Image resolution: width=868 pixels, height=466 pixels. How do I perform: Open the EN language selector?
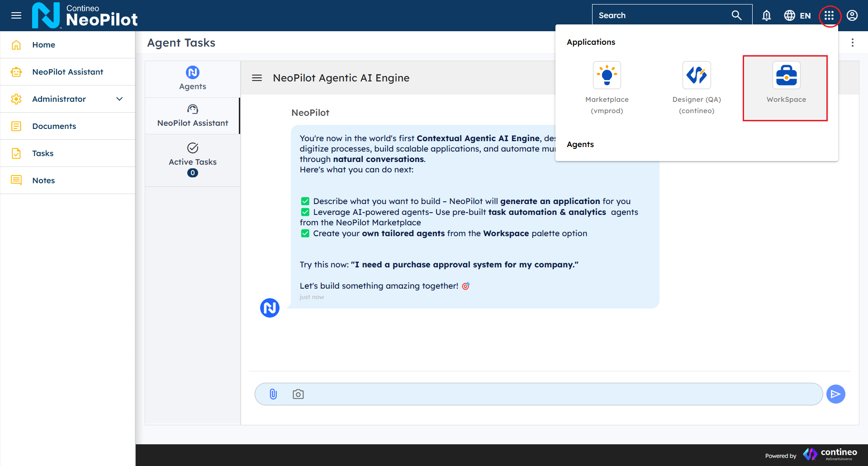point(797,16)
